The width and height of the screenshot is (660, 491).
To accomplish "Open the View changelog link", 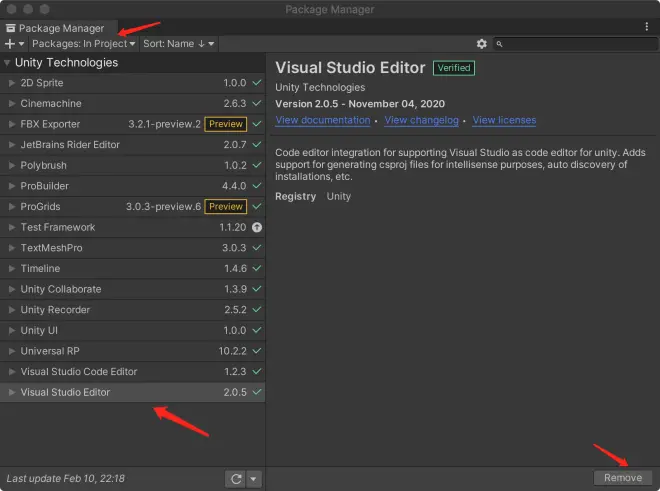I will coord(421,120).
